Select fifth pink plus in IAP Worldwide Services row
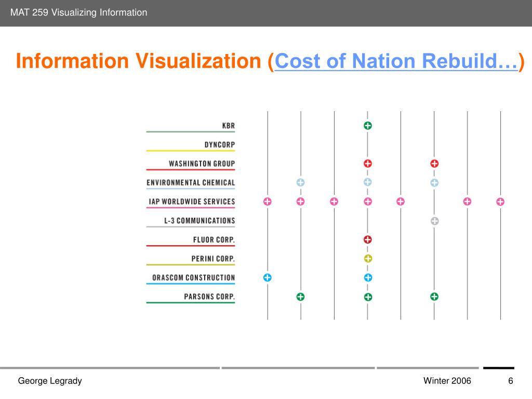 [401, 202]
